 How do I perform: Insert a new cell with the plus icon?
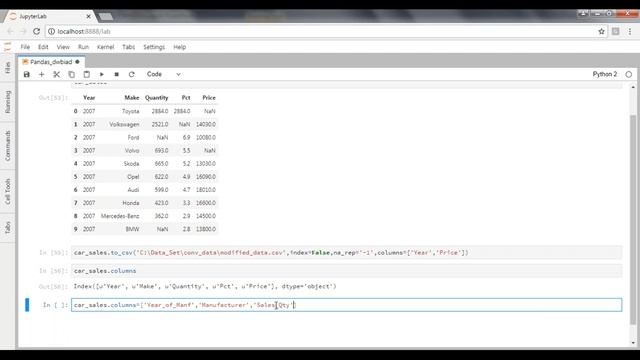(41, 74)
